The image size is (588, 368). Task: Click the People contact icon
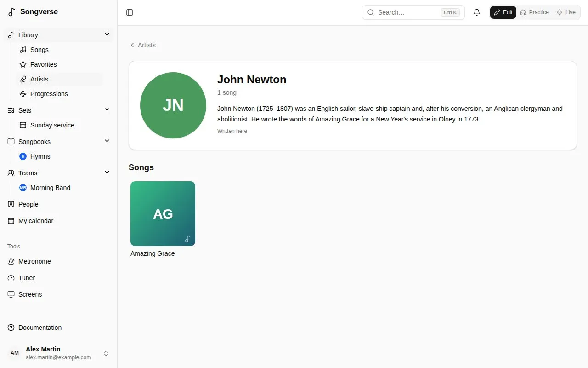click(11, 204)
